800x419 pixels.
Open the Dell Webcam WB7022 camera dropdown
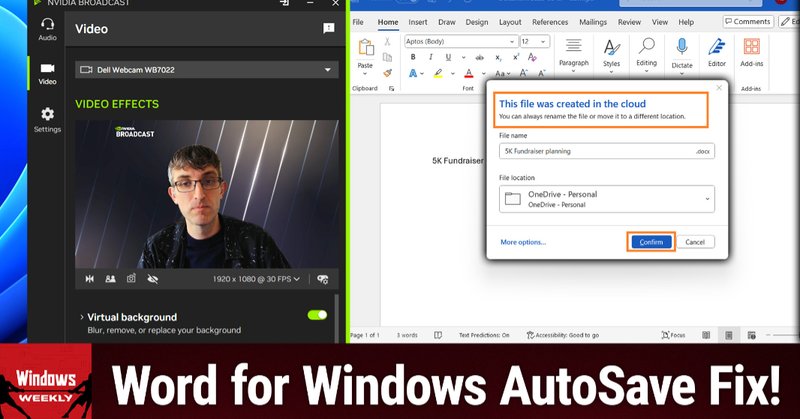click(x=207, y=69)
